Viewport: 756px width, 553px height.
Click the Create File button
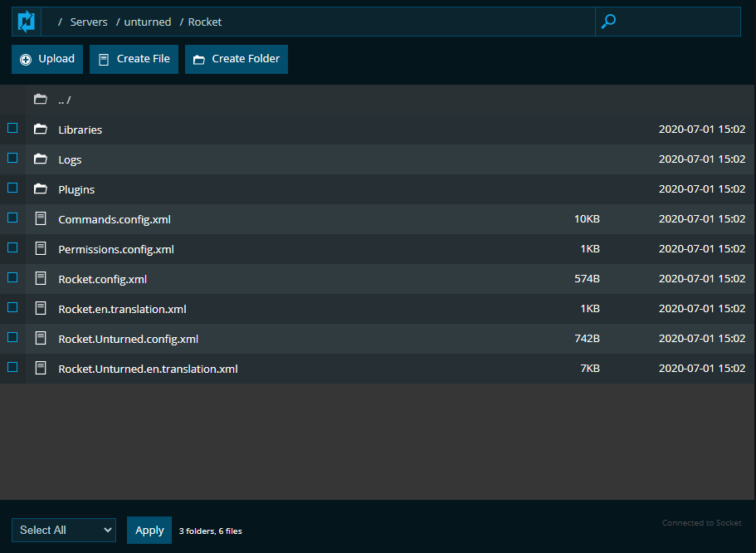pos(134,59)
